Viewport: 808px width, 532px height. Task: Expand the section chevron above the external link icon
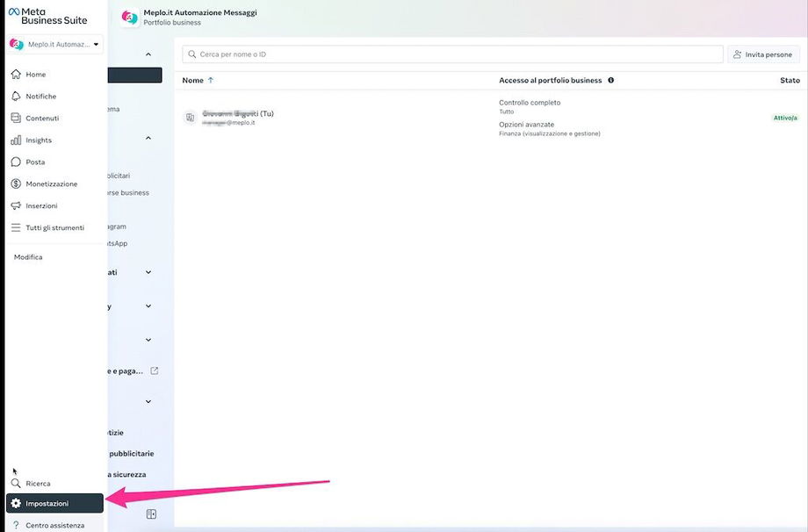[148, 340]
